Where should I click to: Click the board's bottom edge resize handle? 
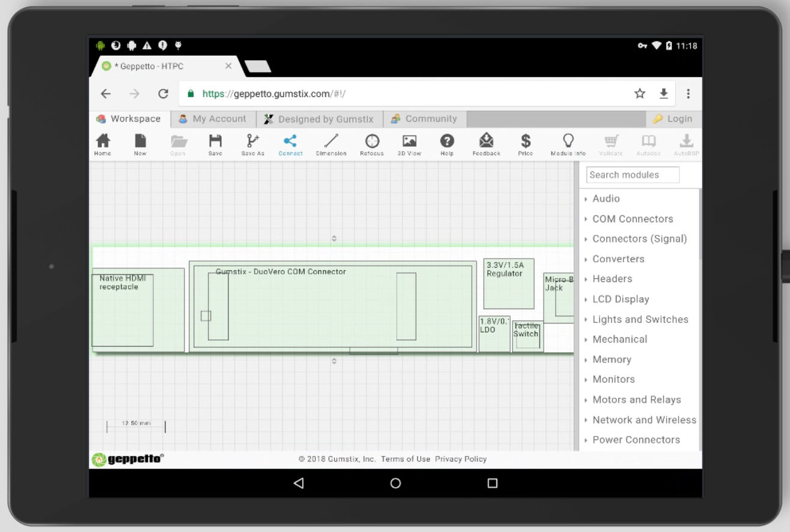(x=334, y=361)
